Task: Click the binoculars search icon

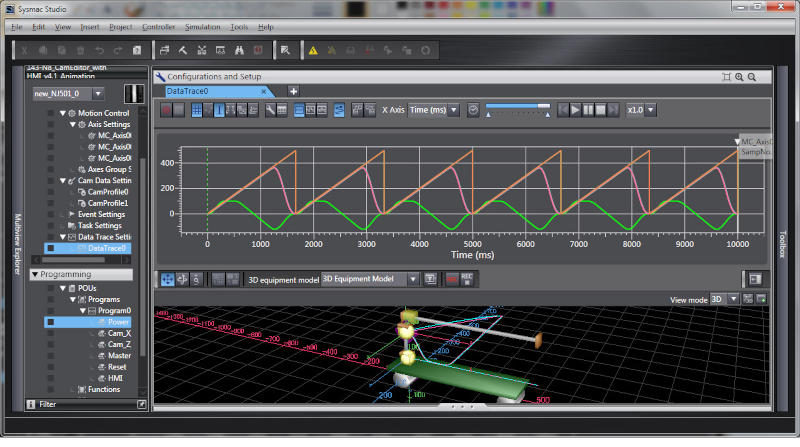Action: pos(239,50)
